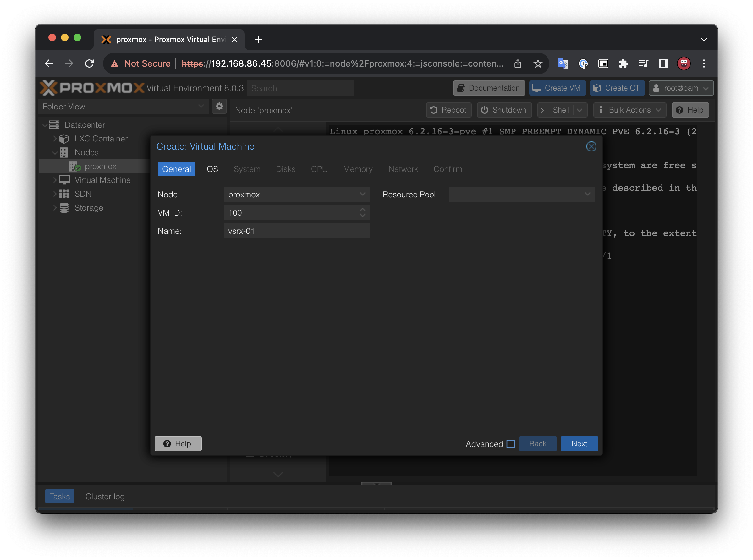Click the bookmark star icon
Viewport: 753px width, 560px height.
tap(538, 63)
